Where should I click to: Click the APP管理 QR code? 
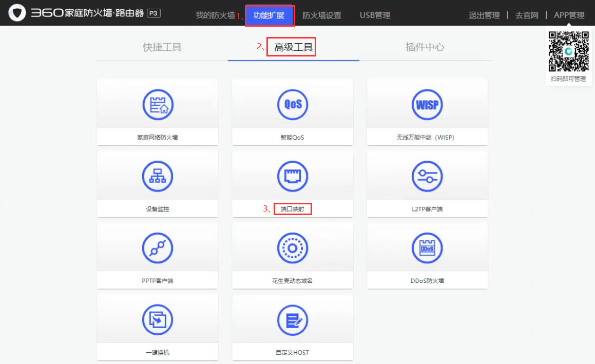pyautogui.click(x=568, y=52)
